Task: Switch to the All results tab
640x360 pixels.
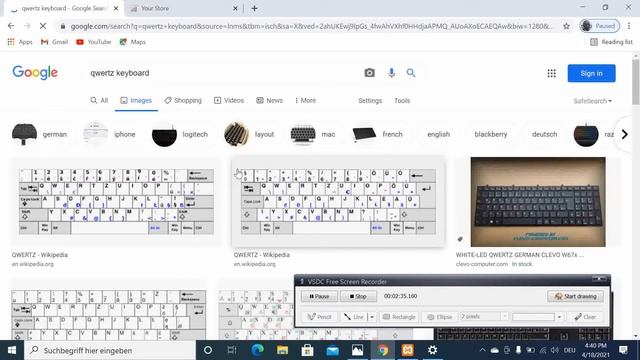Action: pyautogui.click(x=99, y=100)
